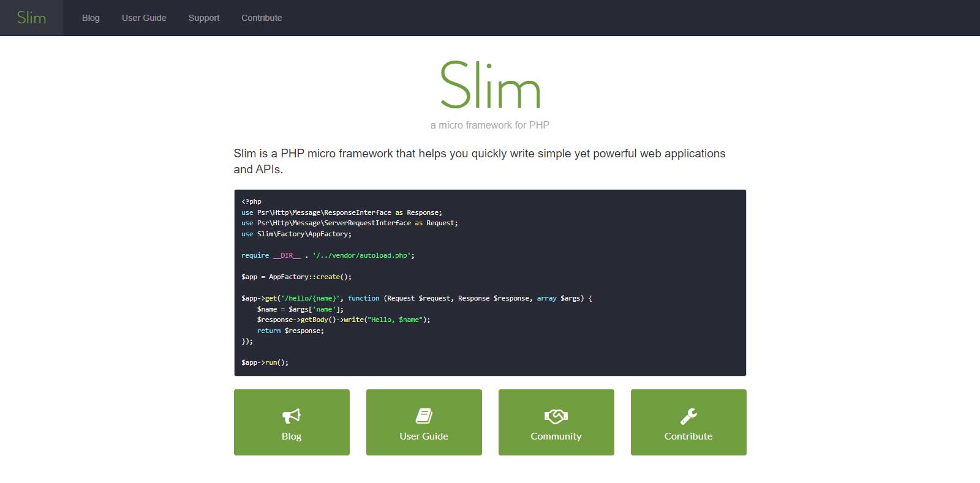Open the green Contribute tile label

click(x=688, y=436)
